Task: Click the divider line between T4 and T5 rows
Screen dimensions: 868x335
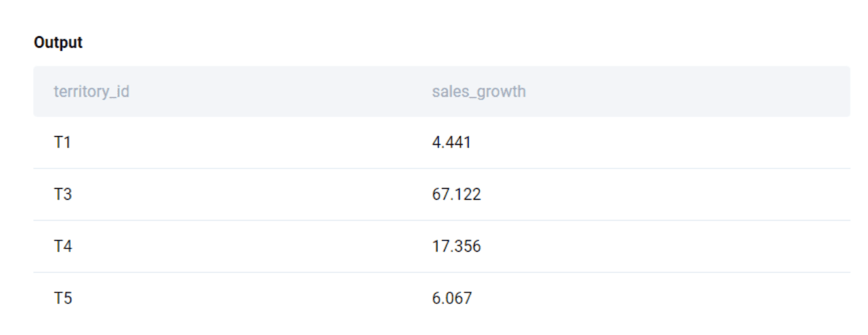Action: [x=441, y=272]
